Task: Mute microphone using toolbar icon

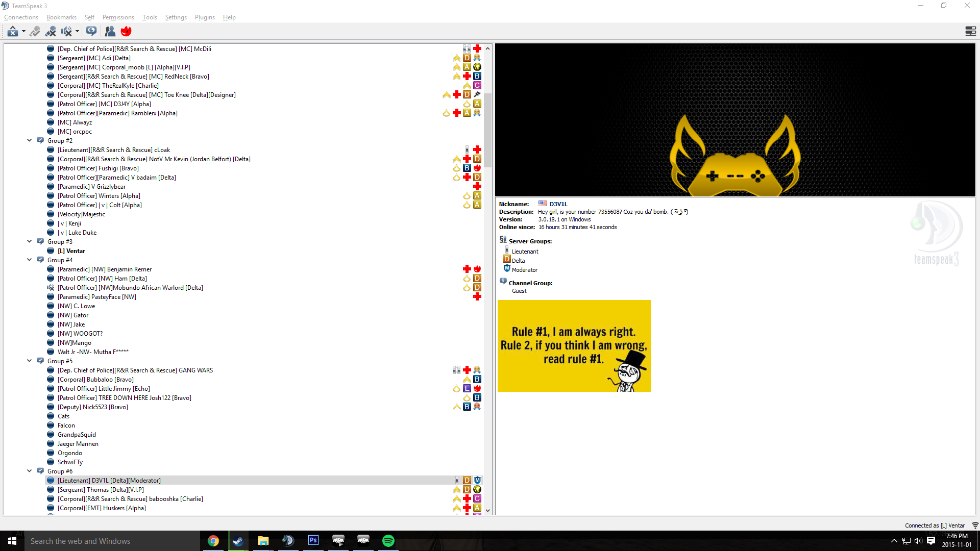Action: (51, 32)
